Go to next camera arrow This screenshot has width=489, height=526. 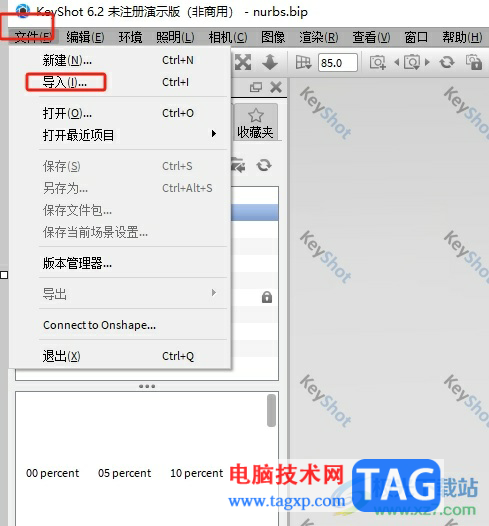tap(427, 62)
